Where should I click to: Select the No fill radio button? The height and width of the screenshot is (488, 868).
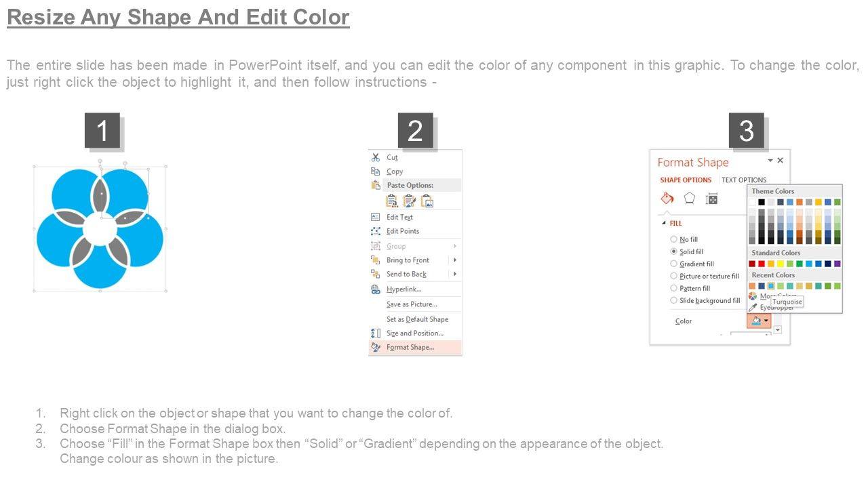point(673,239)
